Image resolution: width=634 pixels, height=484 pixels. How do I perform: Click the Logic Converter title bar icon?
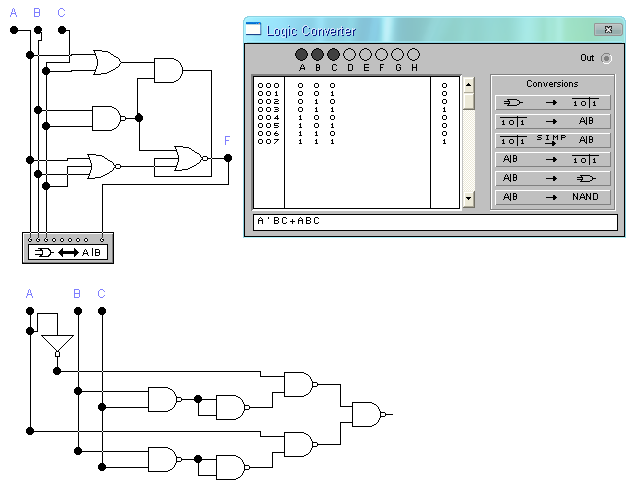[254, 30]
